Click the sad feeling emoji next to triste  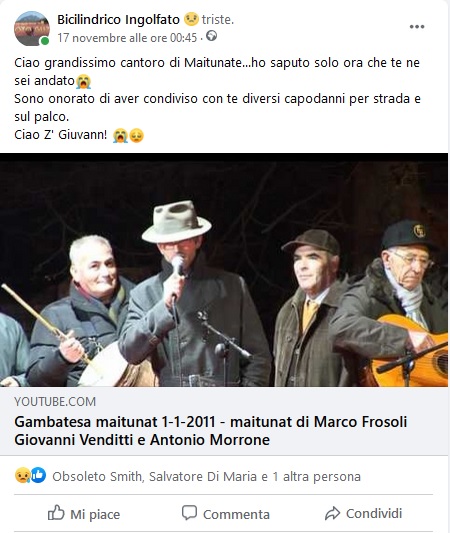point(191,19)
